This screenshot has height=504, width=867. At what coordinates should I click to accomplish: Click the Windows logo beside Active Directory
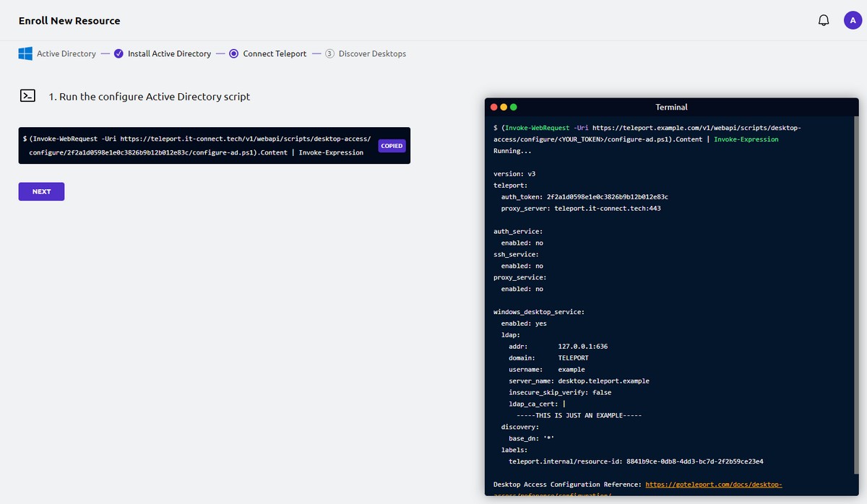25,53
